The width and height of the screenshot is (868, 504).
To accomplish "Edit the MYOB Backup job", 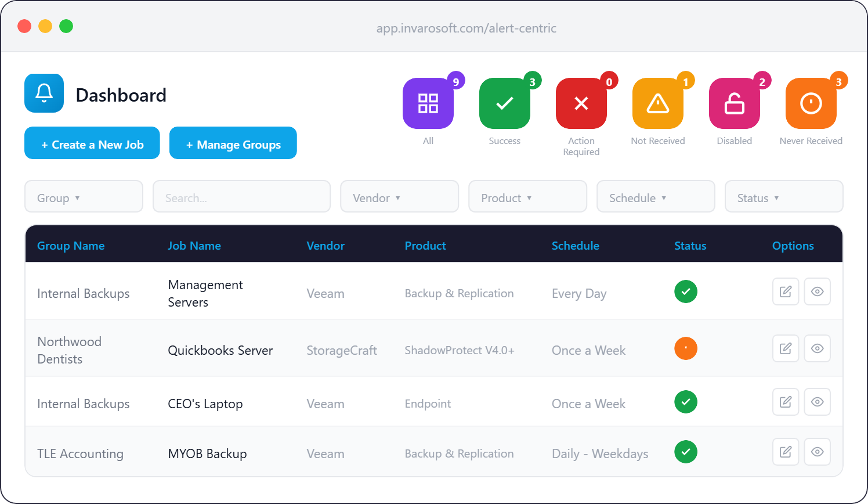I will click(x=786, y=452).
